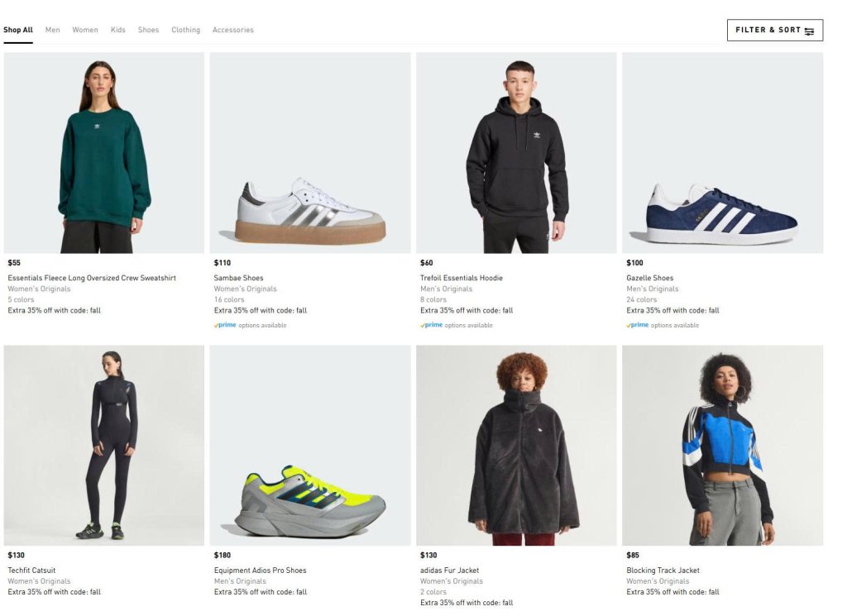Click the Prime logo under Trefoil Hoodie
The image size is (847, 616).
(x=432, y=325)
